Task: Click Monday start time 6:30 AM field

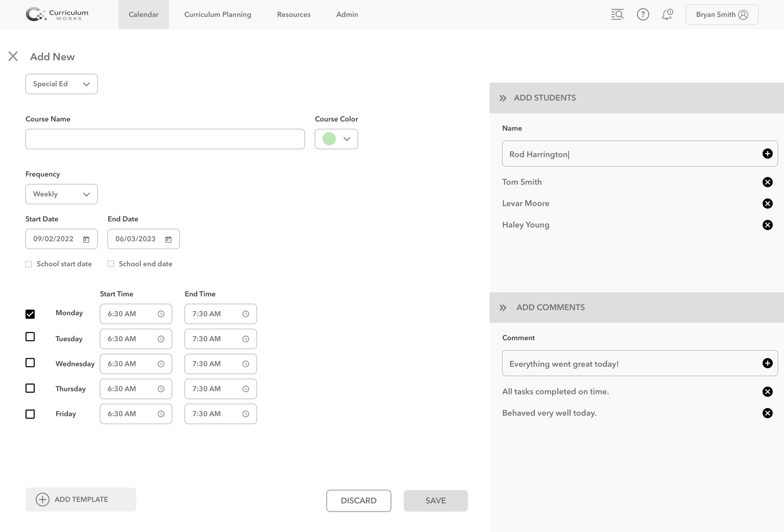Action: 135,314
